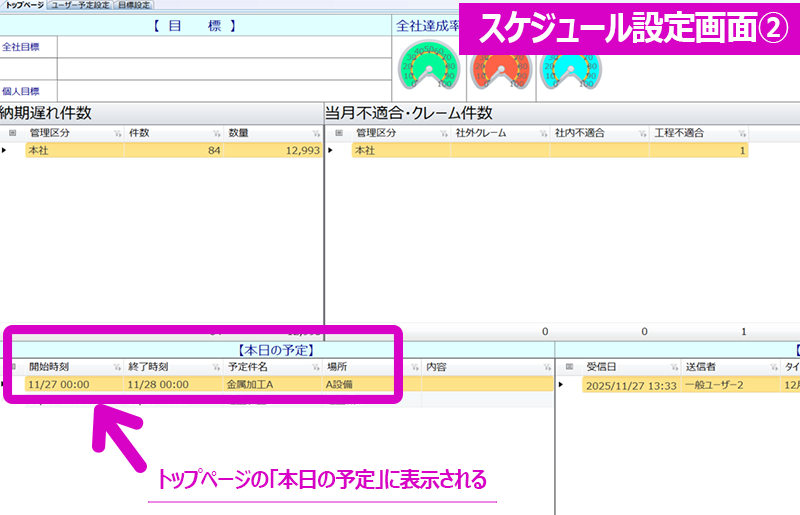Select the トップページ tab
This screenshot has width=800, height=515.
point(24,5)
